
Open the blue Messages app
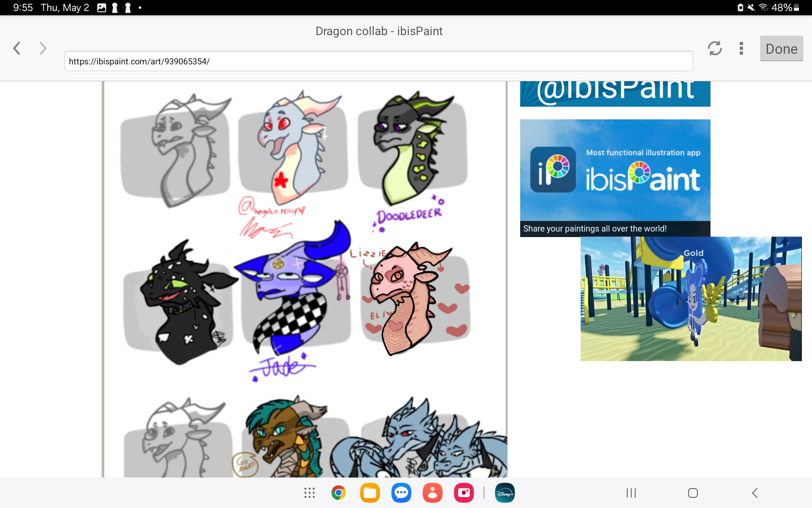pyautogui.click(x=401, y=493)
